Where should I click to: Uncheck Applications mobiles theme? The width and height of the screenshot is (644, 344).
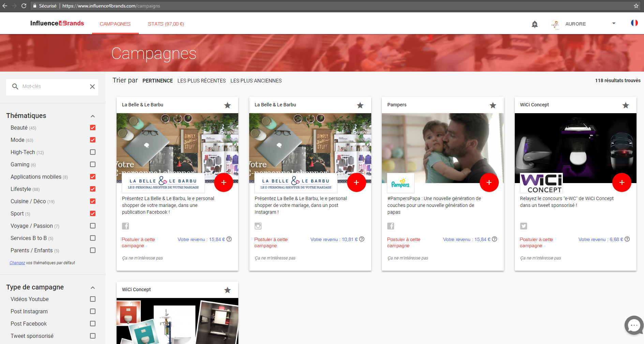pyautogui.click(x=93, y=177)
